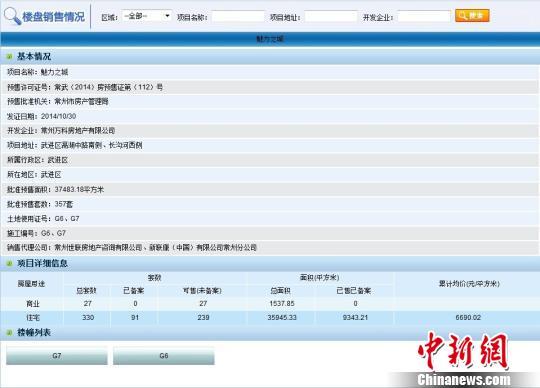Image resolution: width=540 pixels, height=388 pixels.
Task: Click the green bullet next to 楼幢列表
Action: 10,333
